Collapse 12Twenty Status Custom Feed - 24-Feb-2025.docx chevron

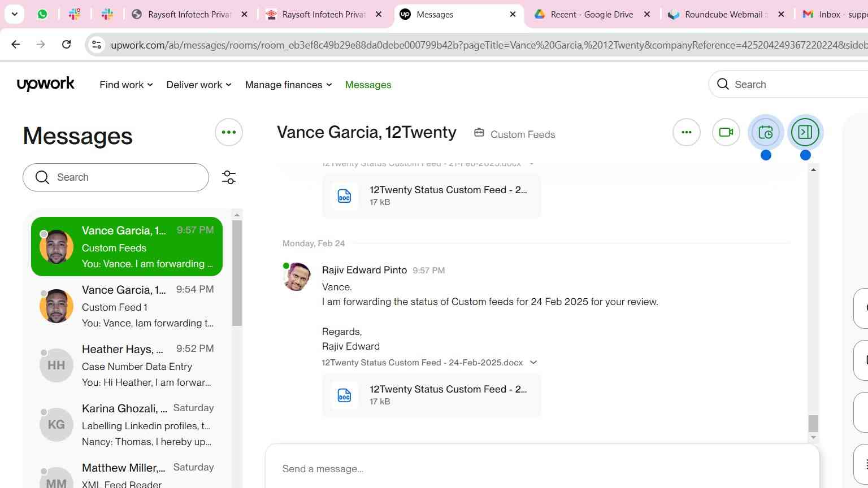(533, 363)
